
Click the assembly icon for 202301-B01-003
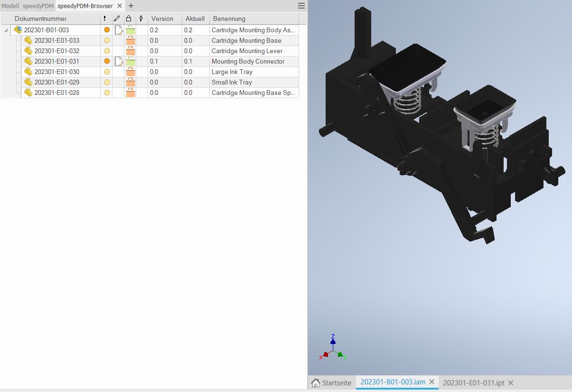18,30
